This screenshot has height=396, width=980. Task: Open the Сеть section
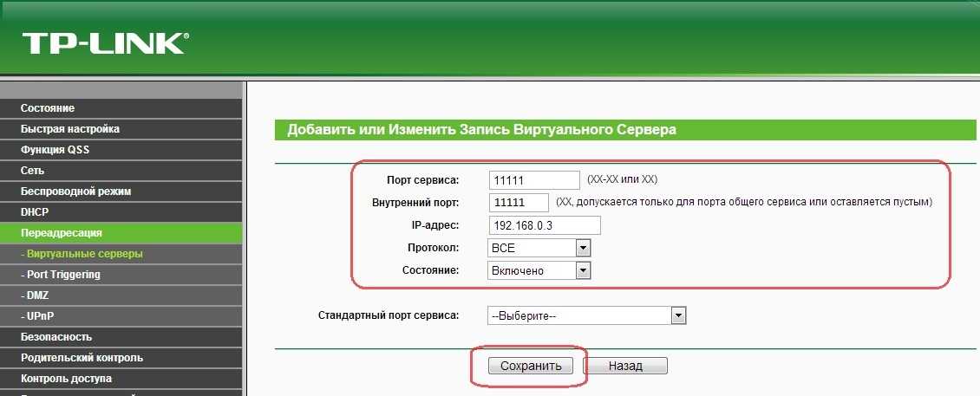33,171
